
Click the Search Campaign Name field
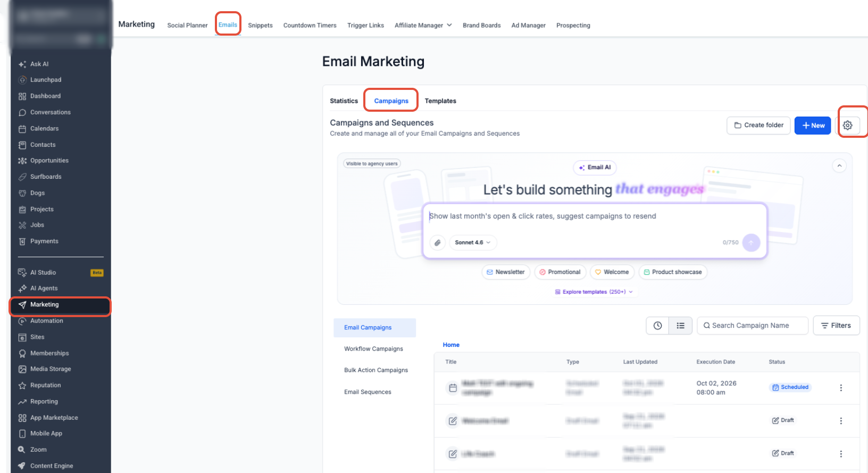[753, 326]
